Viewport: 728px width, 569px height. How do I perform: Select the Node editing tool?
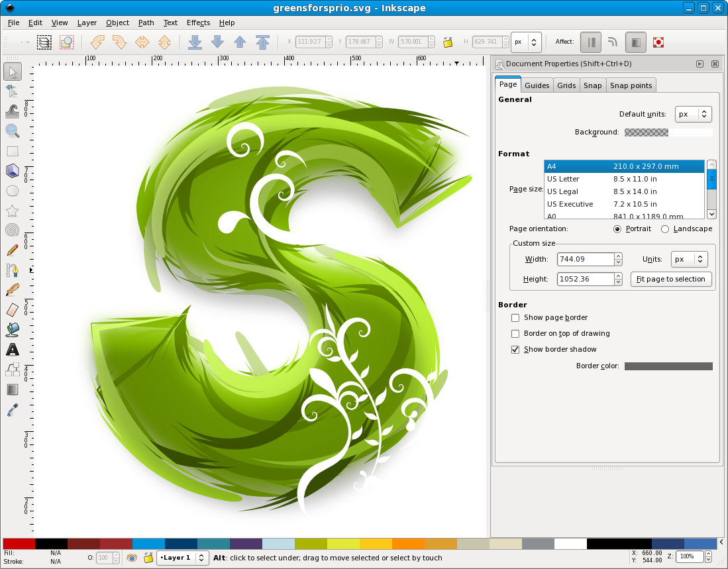pos(12,91)
